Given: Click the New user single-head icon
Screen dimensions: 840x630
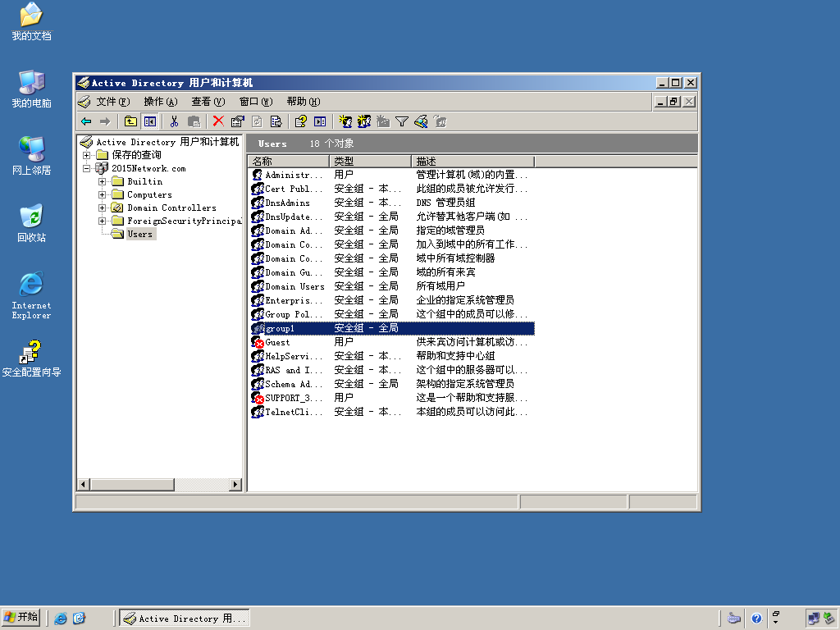Looking at the screenshot, I should click(345, 121).
